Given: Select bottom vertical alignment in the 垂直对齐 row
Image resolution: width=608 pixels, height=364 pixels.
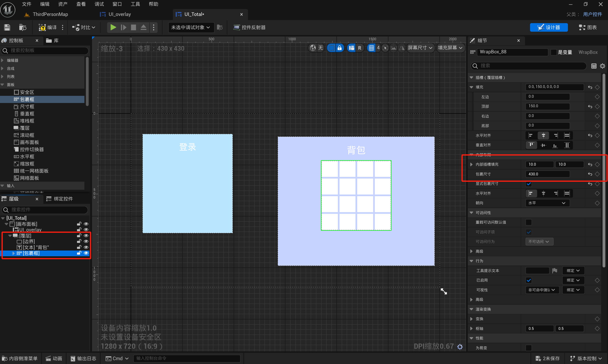Looking at the screenshot, I should [x=555, y=145].
